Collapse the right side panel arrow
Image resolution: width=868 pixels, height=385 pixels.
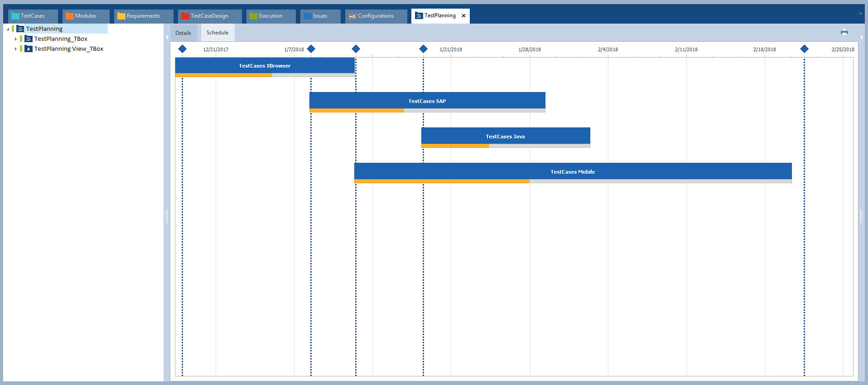[x=861, y=37]
